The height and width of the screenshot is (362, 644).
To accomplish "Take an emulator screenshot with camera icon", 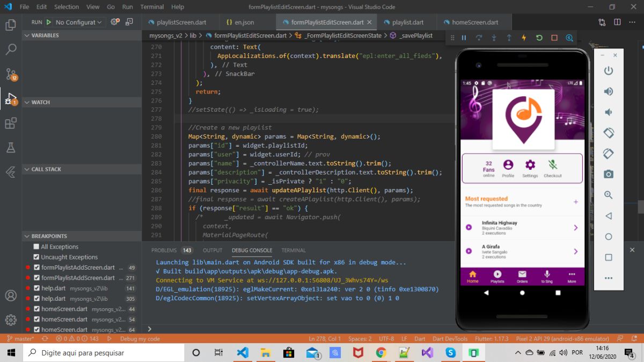I will 609,174.
